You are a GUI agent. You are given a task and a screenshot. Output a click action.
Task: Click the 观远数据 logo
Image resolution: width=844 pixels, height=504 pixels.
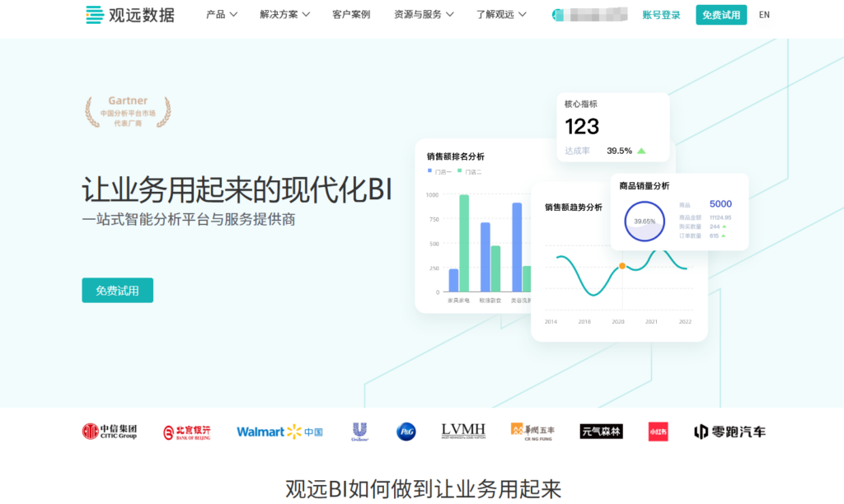[129, 15]
